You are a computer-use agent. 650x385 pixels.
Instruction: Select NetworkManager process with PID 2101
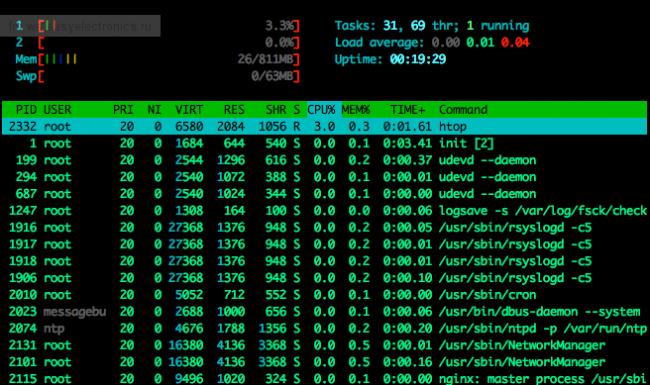coord(325,362)
